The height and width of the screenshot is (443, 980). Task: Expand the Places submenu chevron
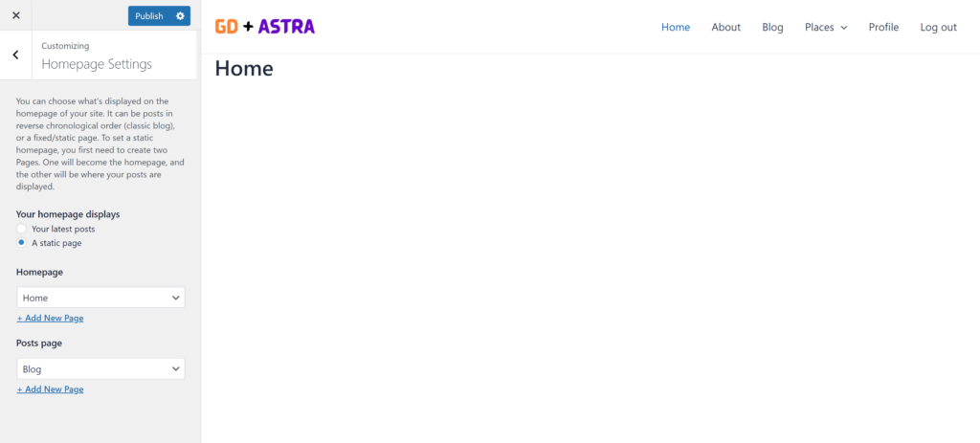844,28
